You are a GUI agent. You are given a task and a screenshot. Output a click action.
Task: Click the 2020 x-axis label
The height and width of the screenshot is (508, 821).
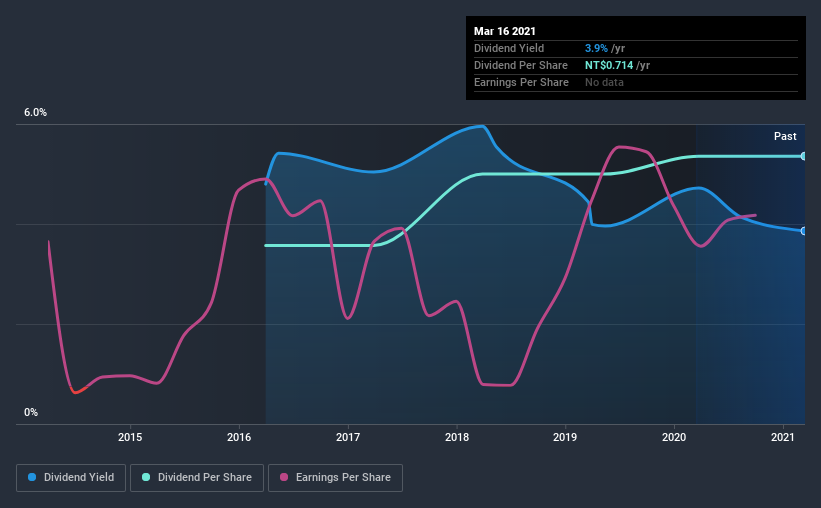(674, 437)
